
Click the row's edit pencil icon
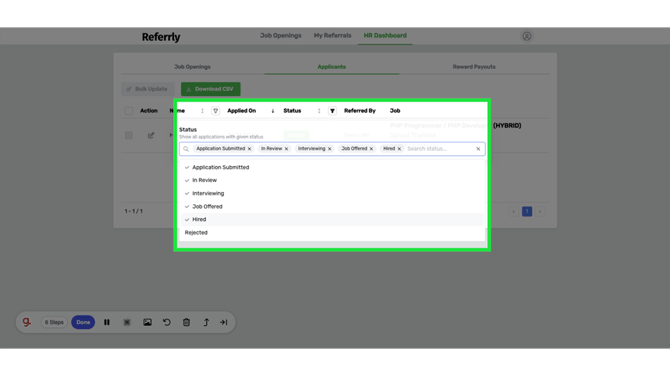click(x=151, y=135)
